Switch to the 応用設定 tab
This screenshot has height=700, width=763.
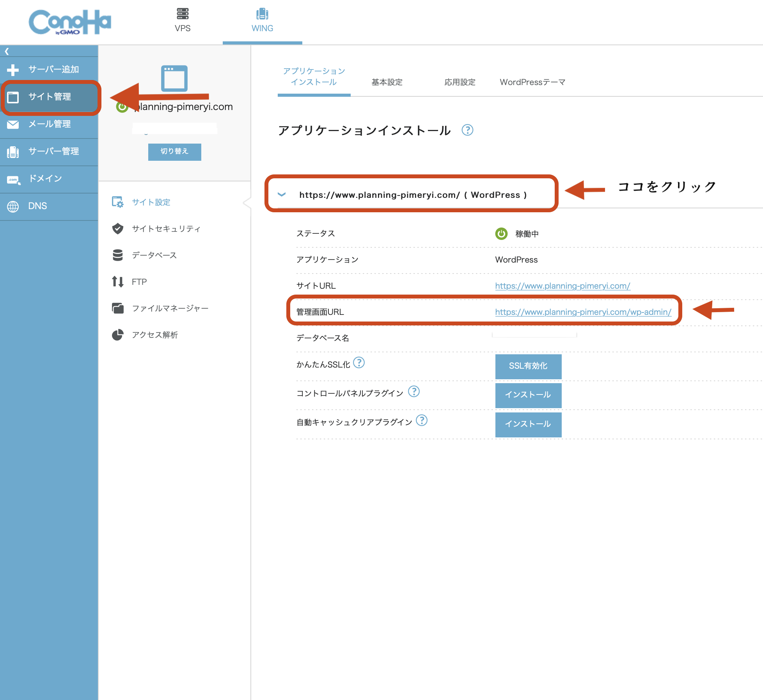click(x=460, y=82)
